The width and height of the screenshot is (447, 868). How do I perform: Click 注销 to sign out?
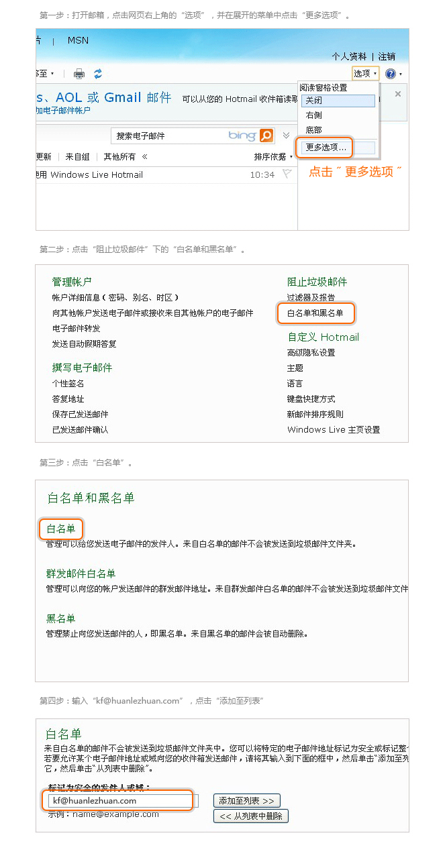tap(387, 56)
